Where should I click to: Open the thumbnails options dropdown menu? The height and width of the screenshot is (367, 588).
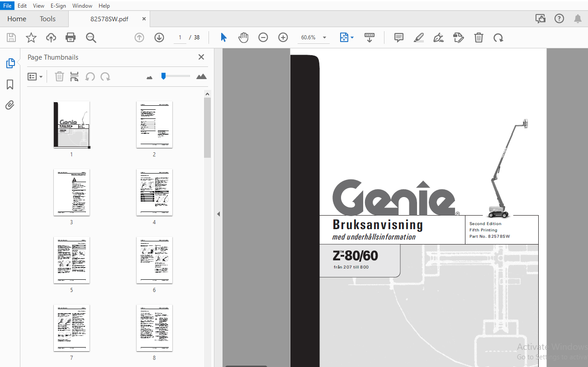[x=35, y=76]
